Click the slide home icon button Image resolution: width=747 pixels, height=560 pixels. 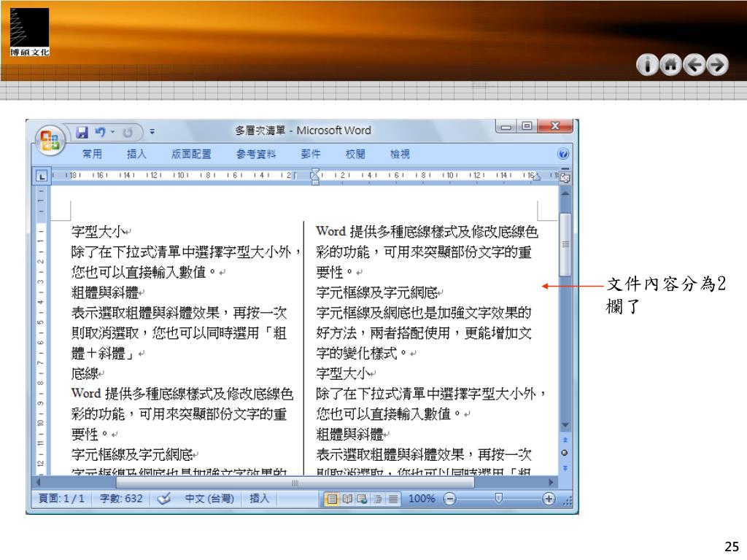click(670, 65)
